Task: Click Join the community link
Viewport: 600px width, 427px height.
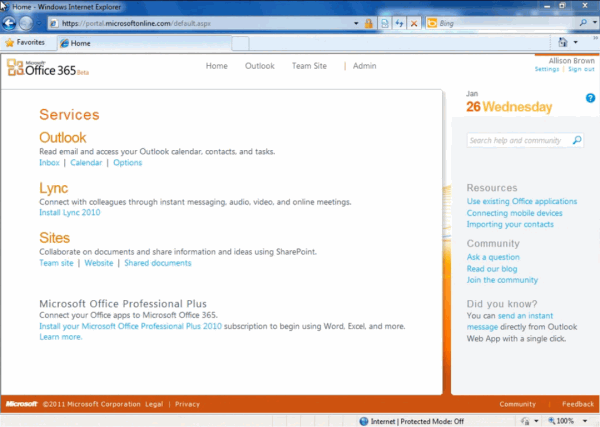Action: [502, 280]
